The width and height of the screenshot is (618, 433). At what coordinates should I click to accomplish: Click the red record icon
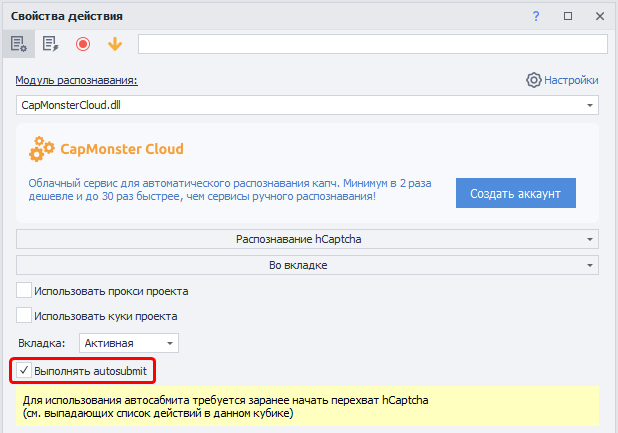[x=83, y=44]
